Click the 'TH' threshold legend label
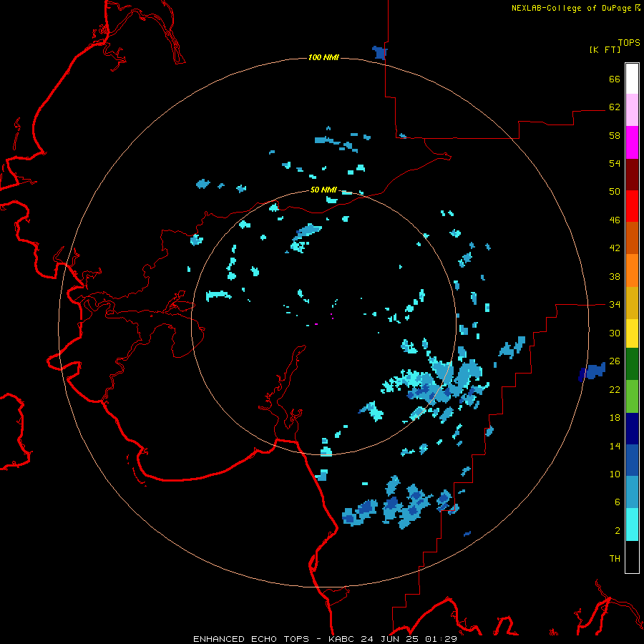 click(x=615, y=559)
